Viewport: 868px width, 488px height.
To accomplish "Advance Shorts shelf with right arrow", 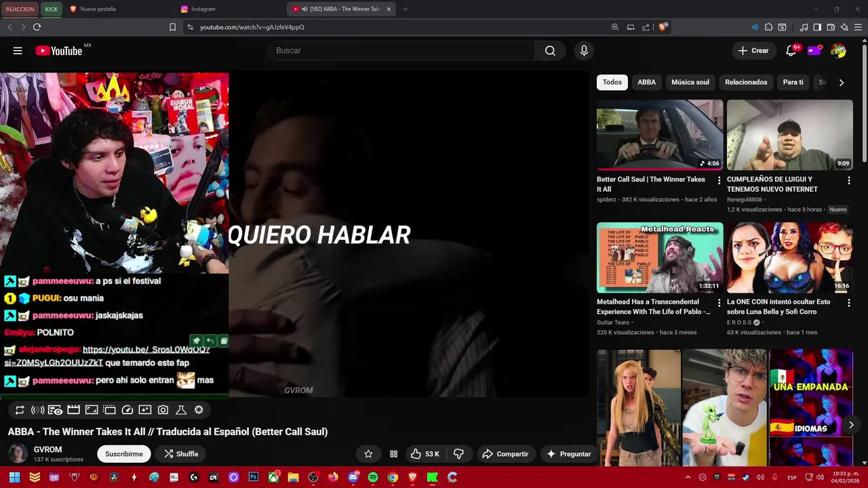I will [x=851, y=425].
